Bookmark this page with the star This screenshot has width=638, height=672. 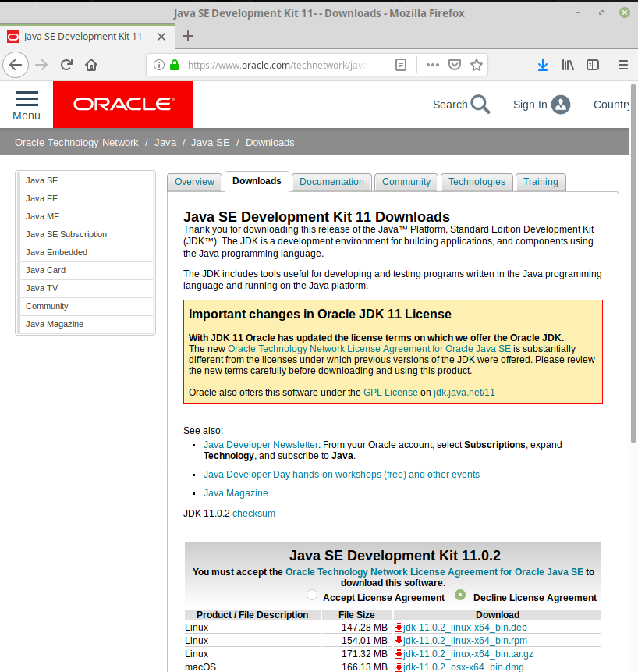[x=477, y=65]
